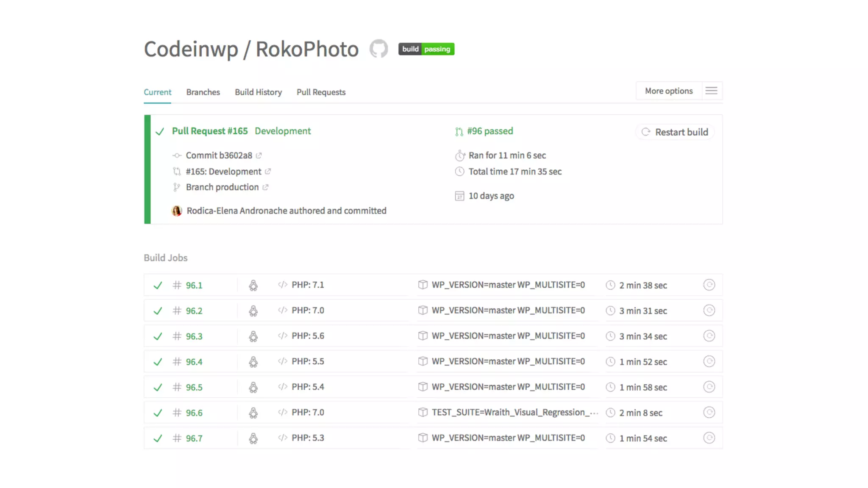Open build job 96.6 Wraith test row
This screenshot has width=868, height=488.
click(x=515, y=412)
